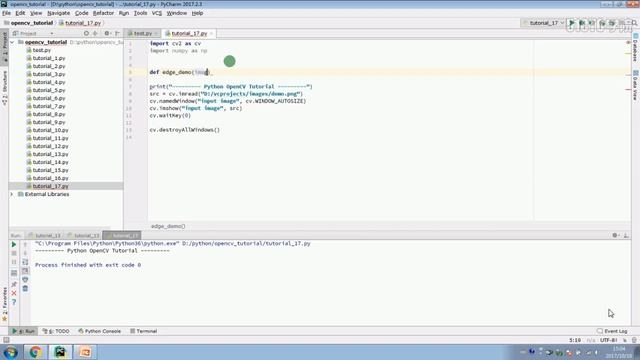Viewport: 640px width, 360px height.
Task: Expand External Libraries node
Action: tap(12, 194)
